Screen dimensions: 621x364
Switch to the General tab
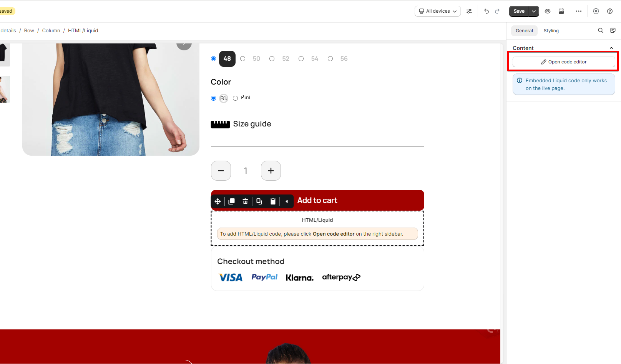[x=524, y=31]
